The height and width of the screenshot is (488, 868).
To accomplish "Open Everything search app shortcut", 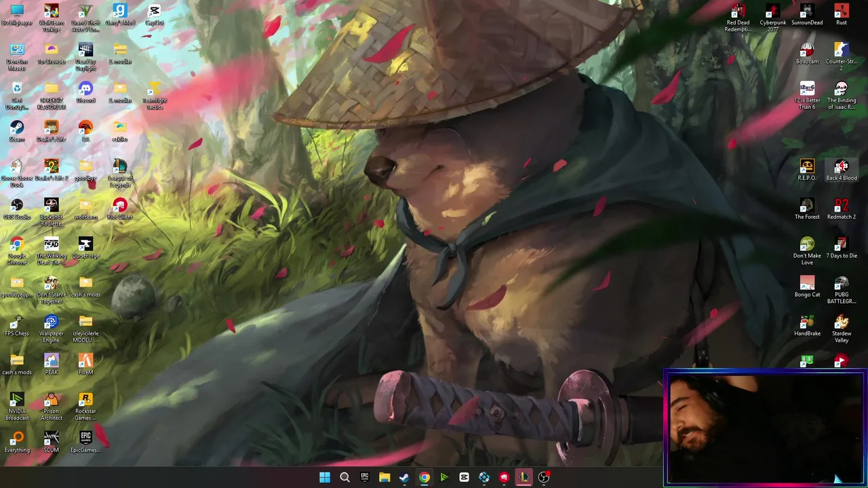I will click(x=17, y=443).
